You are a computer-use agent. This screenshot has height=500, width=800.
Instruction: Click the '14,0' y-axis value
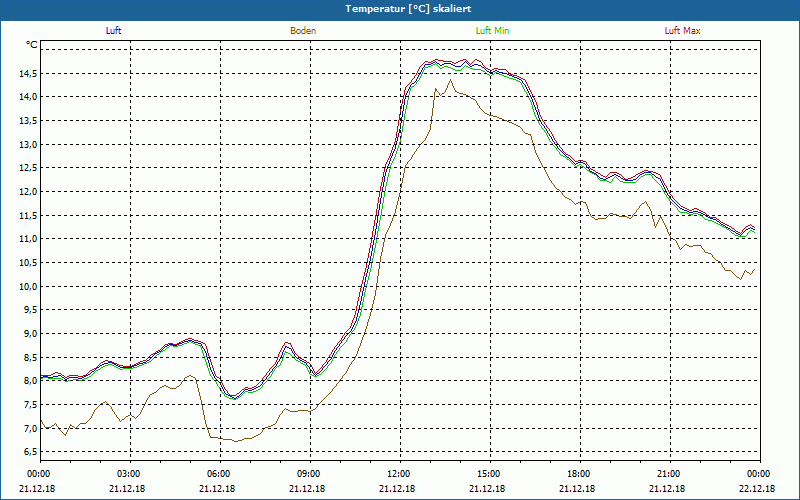28,97
